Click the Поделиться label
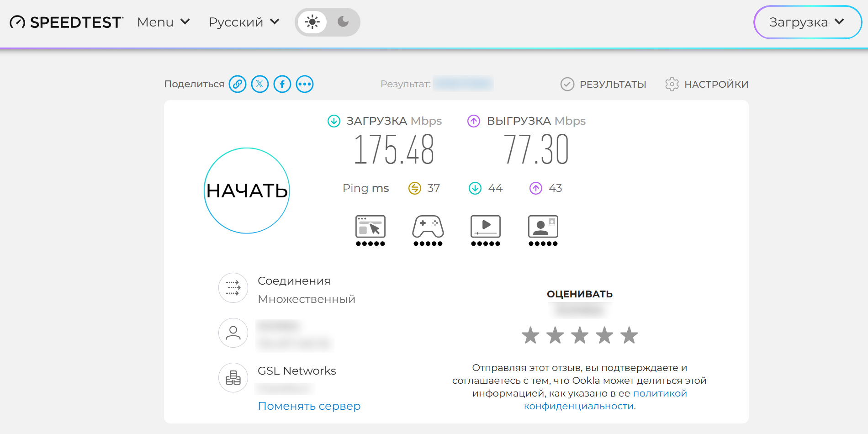Viewport: 868px width, 434px height. pyautogui.click(x=194, y=84)
